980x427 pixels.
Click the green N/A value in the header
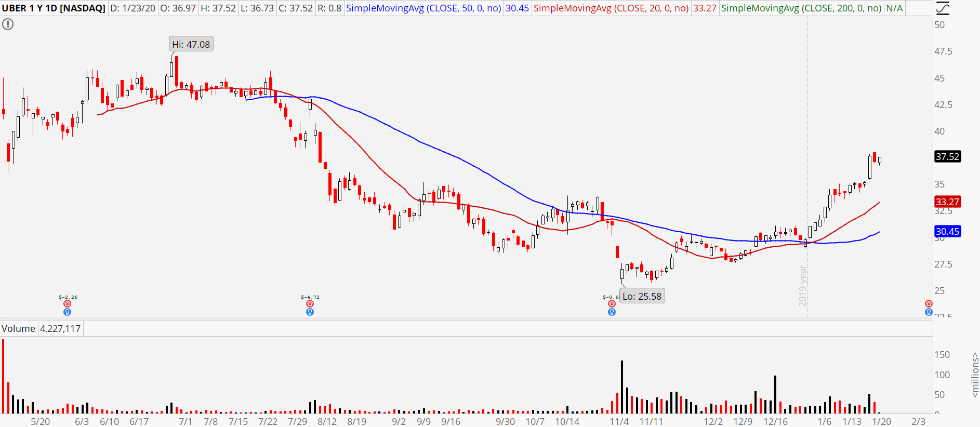click(x=894, y=8)
